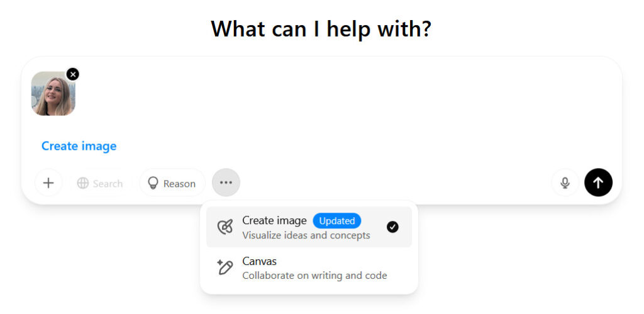This screenshot has width=644, height=314.
Task: Remove the attached photo with the X badge
Action: [73, 74]
